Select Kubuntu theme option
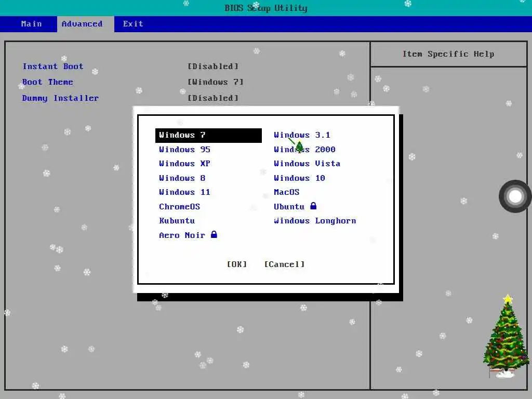 (x=177, y=221)
